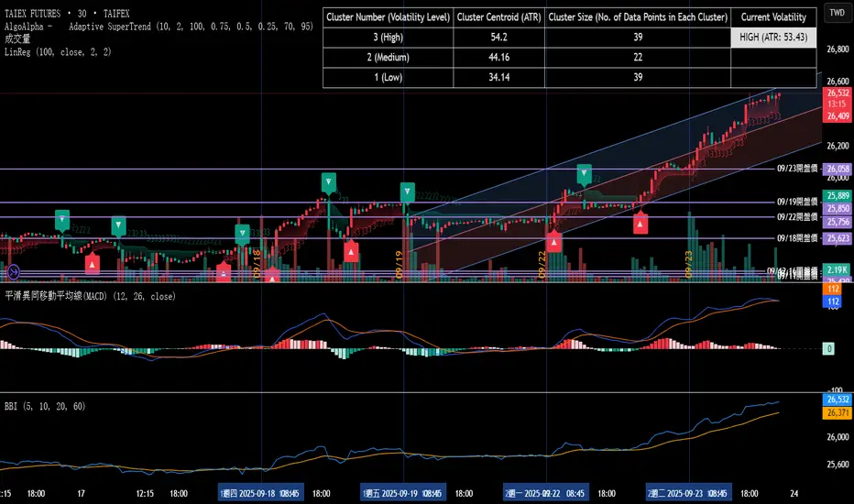Click the orange 09/19 session label
Viewport: 854px width, 504px height.
[399, 265]
